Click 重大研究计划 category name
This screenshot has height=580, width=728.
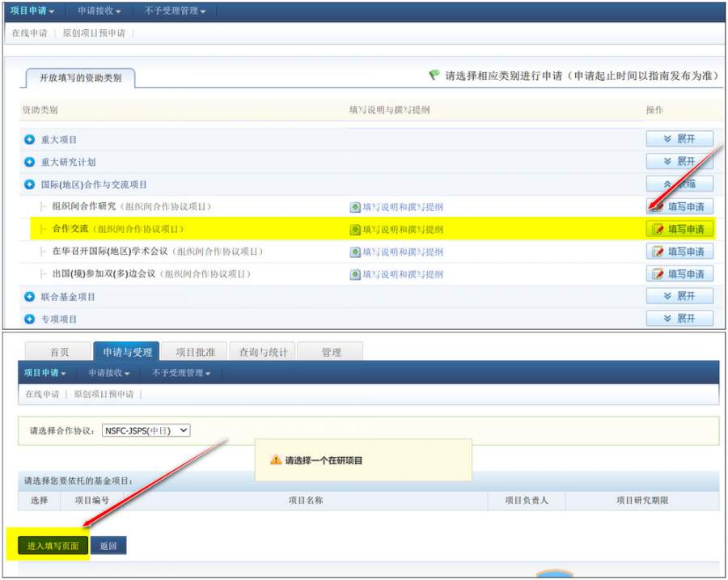coord(68,162)
